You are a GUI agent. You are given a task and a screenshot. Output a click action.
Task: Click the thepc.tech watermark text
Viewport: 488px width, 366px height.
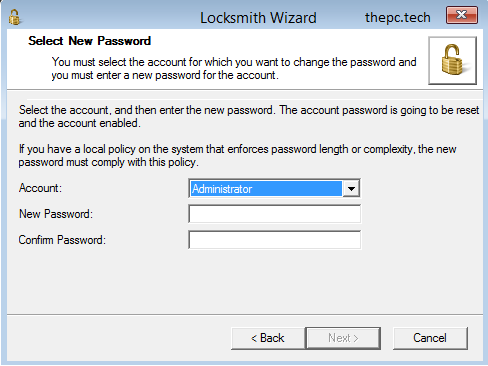[x=398, y=18]
